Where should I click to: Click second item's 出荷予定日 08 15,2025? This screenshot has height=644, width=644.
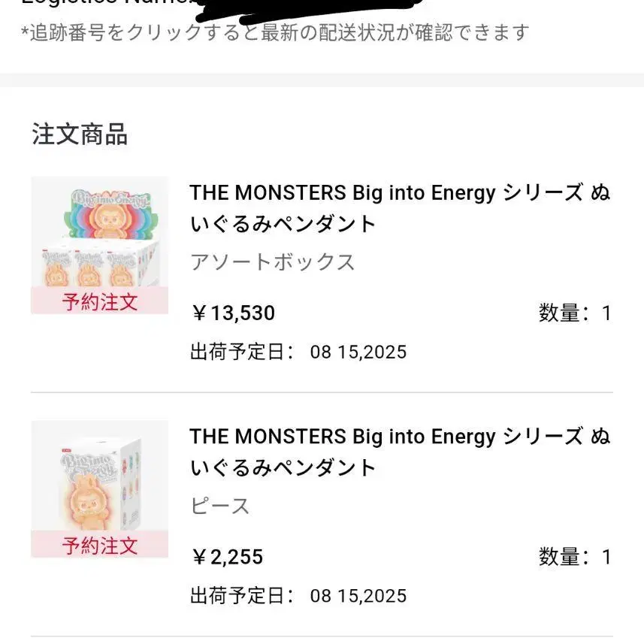(298, 596)
